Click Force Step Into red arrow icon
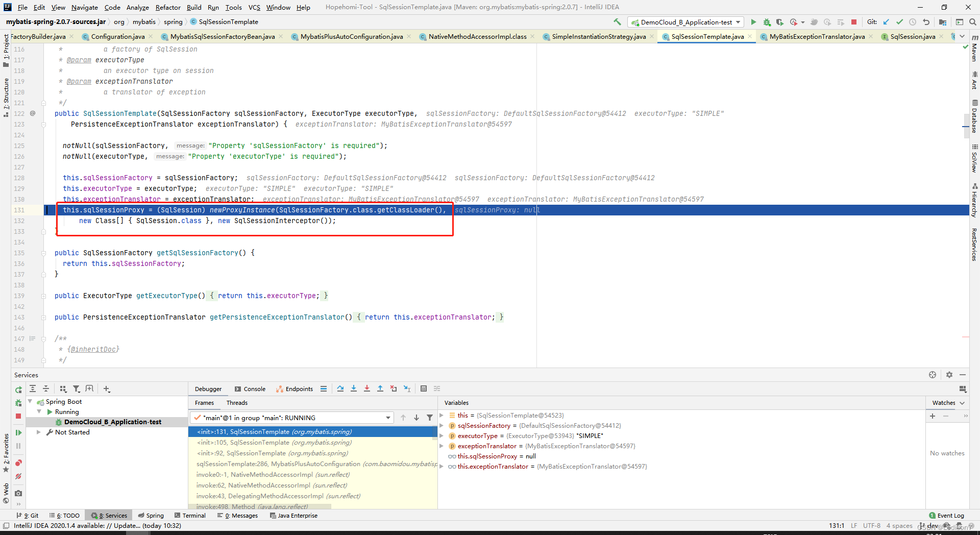 click(x=367, y=388)
